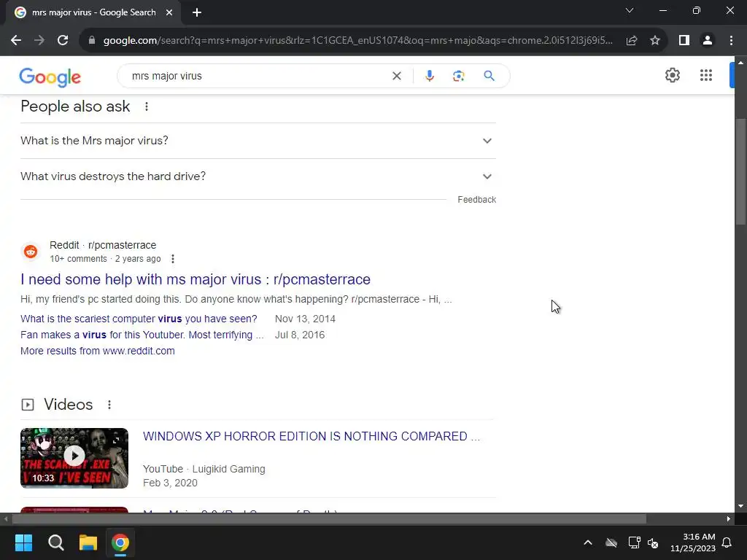Click the browser forward arrow

(x=39, y=41)
